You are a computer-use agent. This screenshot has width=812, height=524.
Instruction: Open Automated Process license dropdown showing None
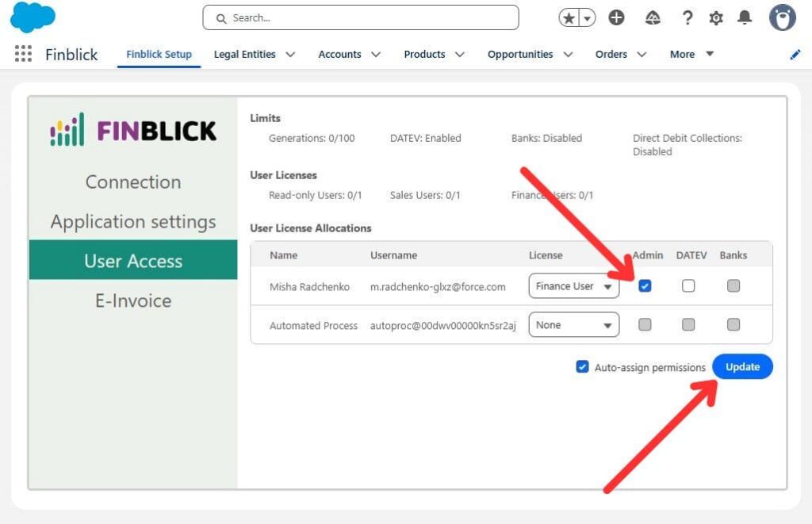click(574, 325)
